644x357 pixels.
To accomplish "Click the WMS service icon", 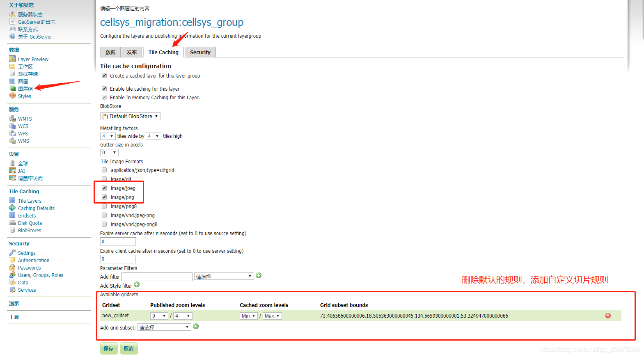I will click(x=12, y=141).
